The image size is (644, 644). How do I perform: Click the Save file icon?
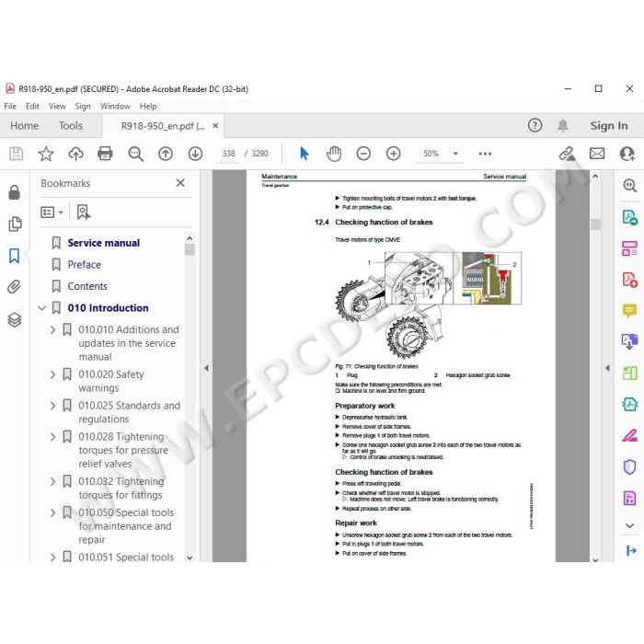16,154
